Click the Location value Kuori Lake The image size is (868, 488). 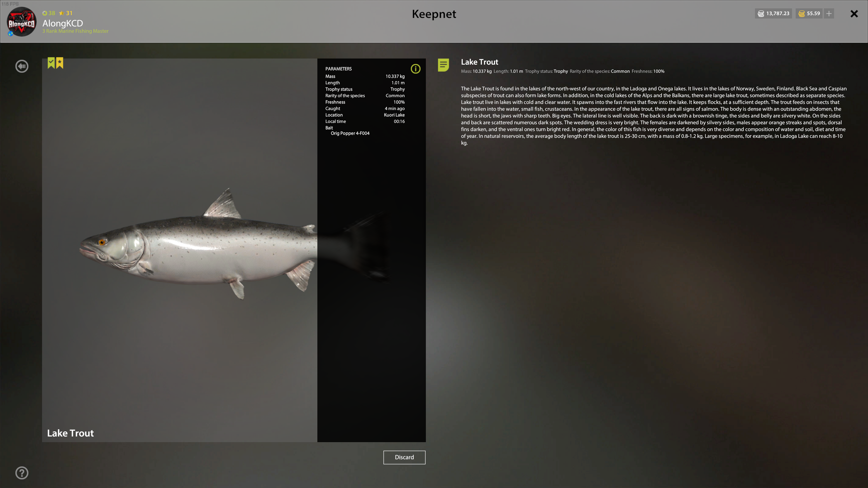click(x=394, y=115)
